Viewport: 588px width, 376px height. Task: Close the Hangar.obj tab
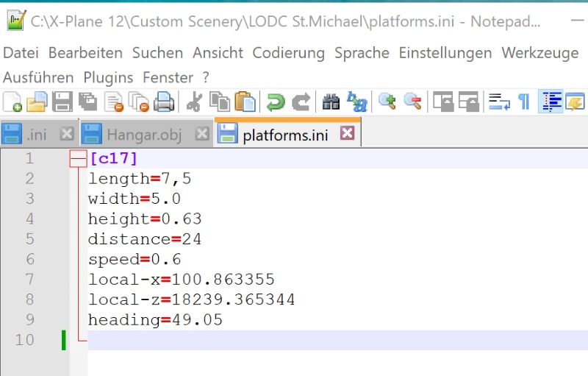tap(203, 134)
